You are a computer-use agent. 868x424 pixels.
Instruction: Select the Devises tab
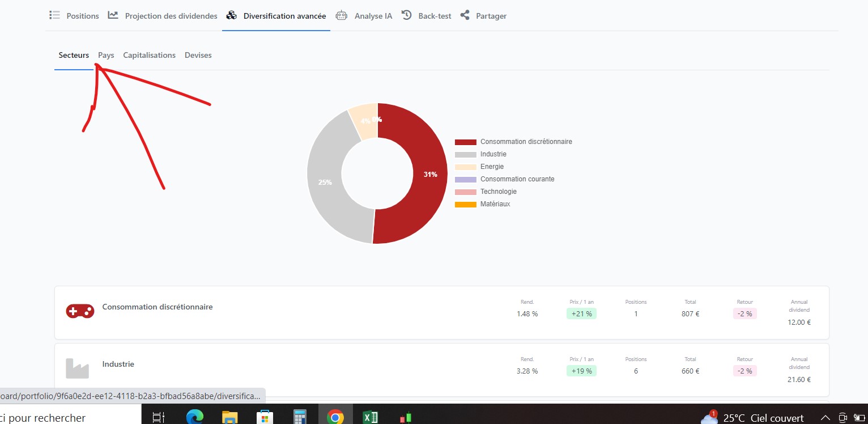pyautogui.click(x=198, y=56)
